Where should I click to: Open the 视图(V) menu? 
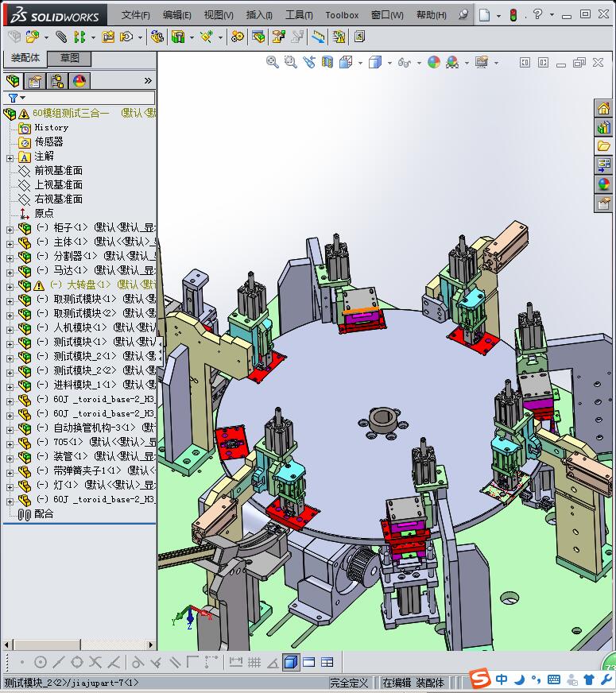click(x=219, y=15)
